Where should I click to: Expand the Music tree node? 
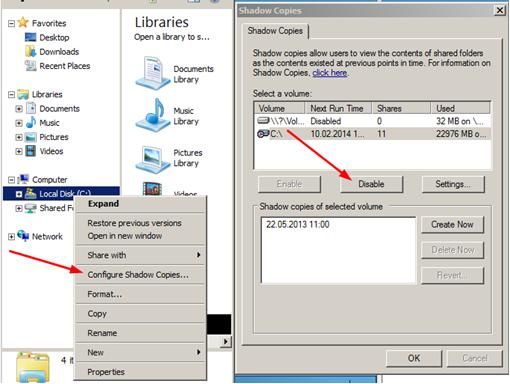19,123
